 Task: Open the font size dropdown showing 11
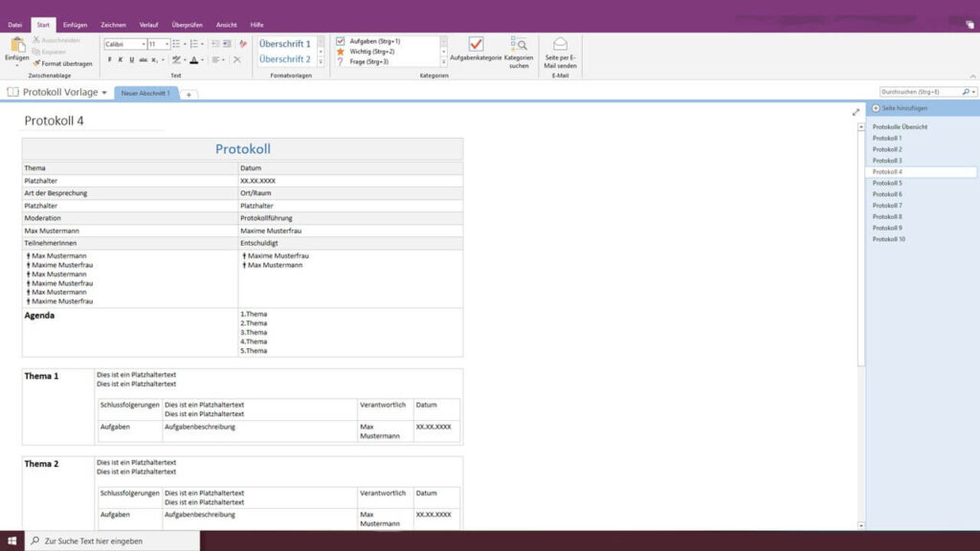coord(167,44)
